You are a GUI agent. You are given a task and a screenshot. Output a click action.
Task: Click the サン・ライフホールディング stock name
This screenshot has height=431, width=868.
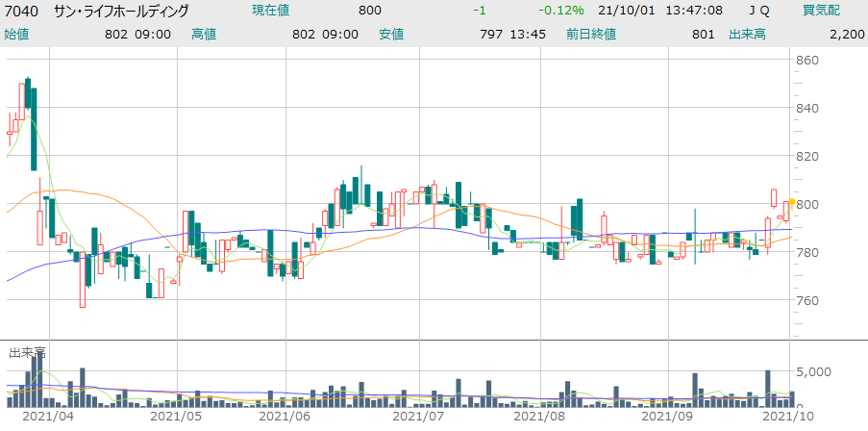[121, 11]
